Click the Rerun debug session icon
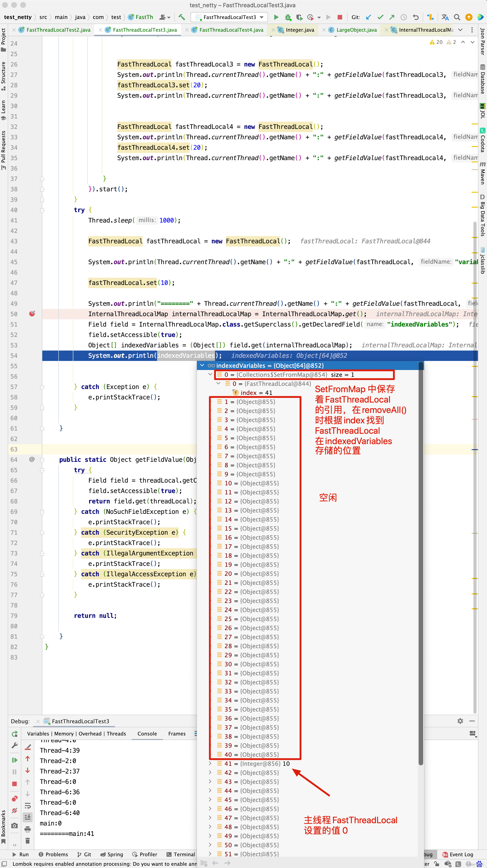Viewport: 487px width, 868px height. [14, 734]
